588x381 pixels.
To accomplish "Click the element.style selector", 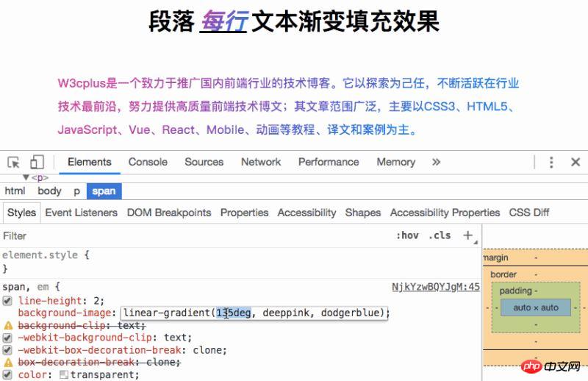I will pyautogui.click(x=40, y=255).
